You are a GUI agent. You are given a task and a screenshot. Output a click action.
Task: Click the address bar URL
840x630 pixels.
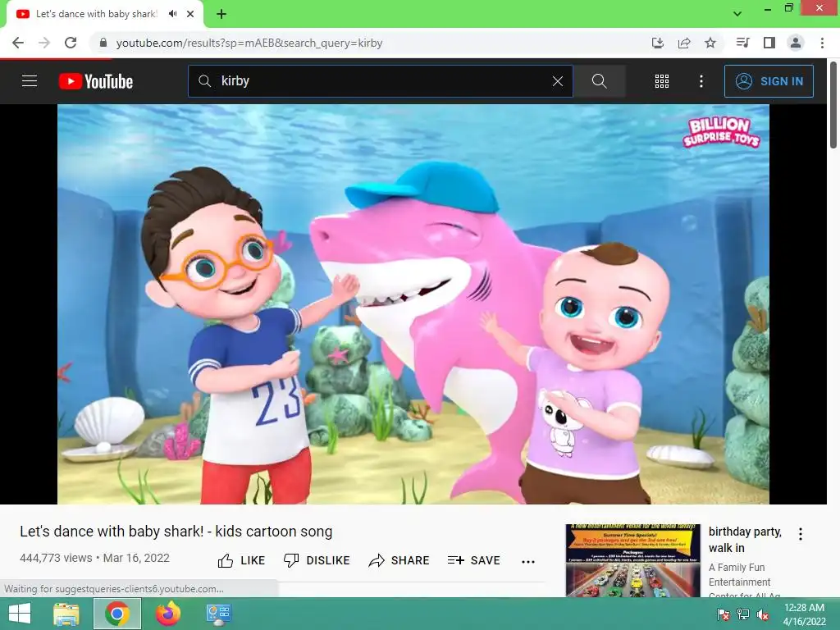tap(249, 43)
